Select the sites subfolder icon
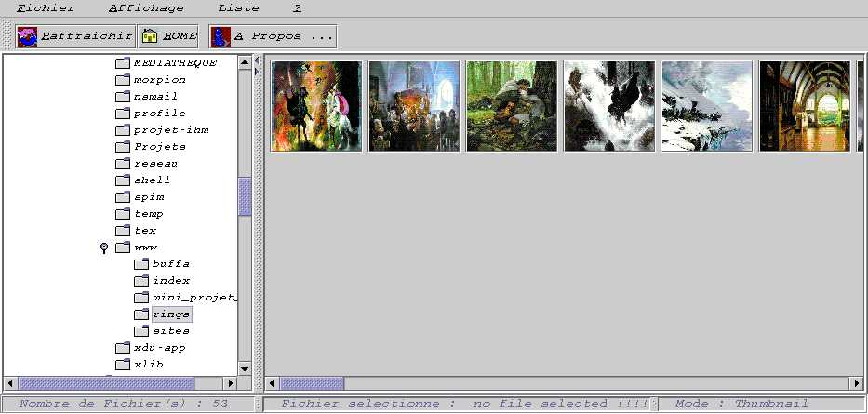 tap(141, 331)
